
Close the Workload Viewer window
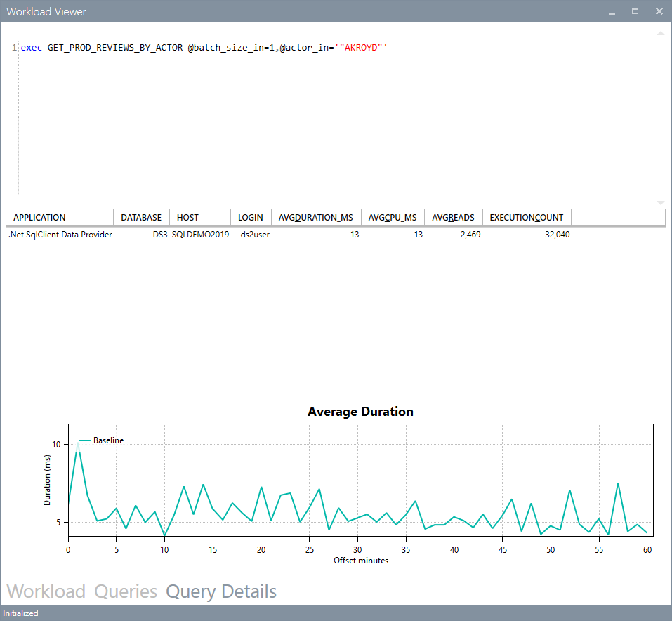659,11
